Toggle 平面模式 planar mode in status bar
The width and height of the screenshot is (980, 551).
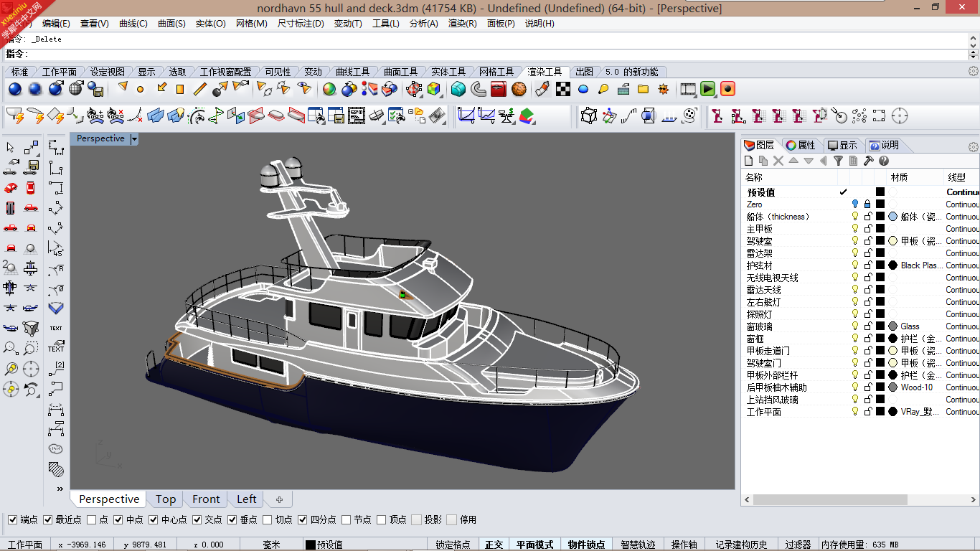[x=534, y=545]
